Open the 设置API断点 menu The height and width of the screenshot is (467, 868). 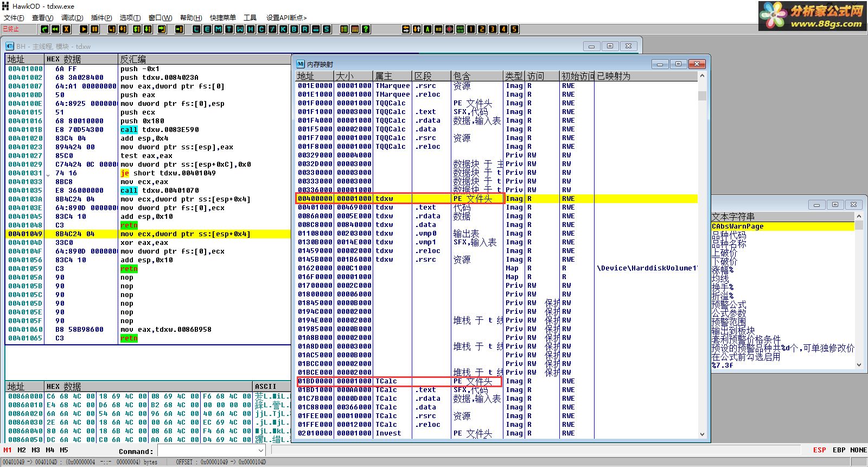[x=286, y=18]
